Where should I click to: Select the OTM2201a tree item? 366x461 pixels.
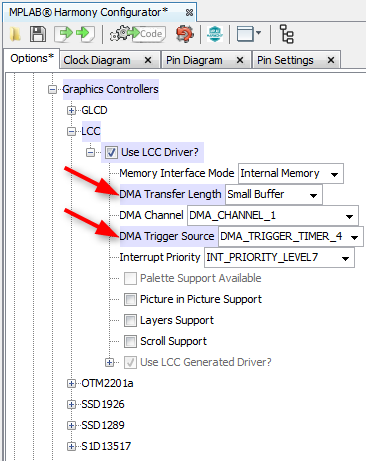pyautogui.click(x=107, y=383)
